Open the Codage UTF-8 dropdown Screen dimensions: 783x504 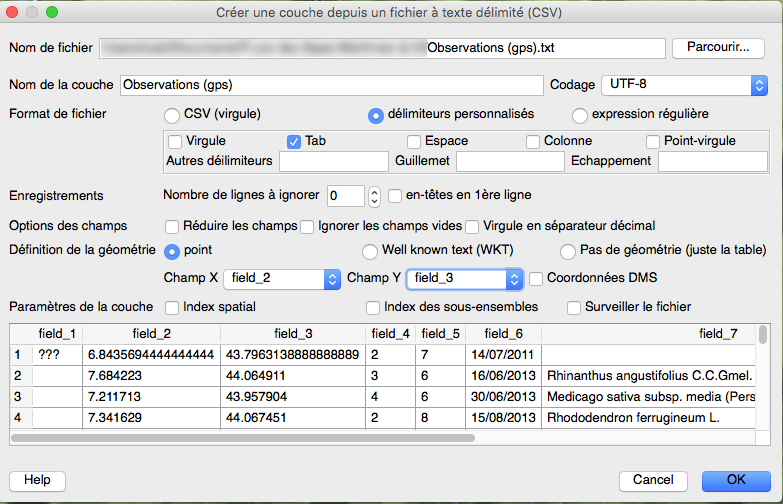point(684,85)
